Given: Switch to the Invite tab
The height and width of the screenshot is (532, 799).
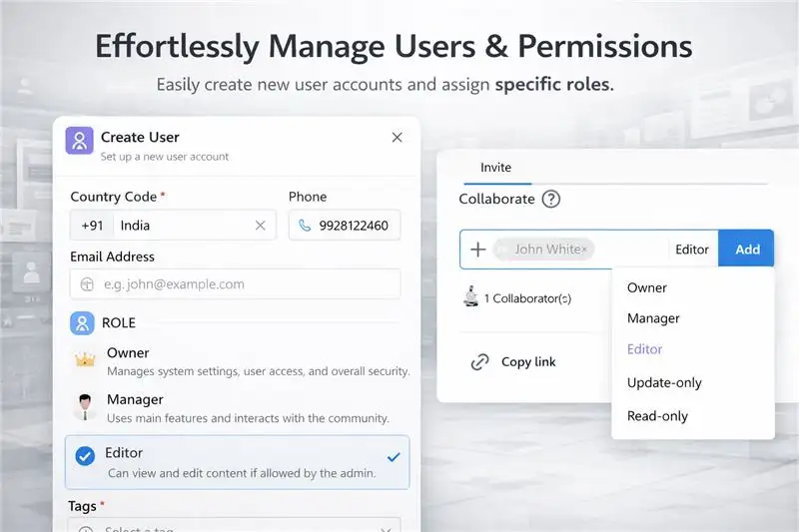Looking at the screenshot, I should (x=495, y=168).
